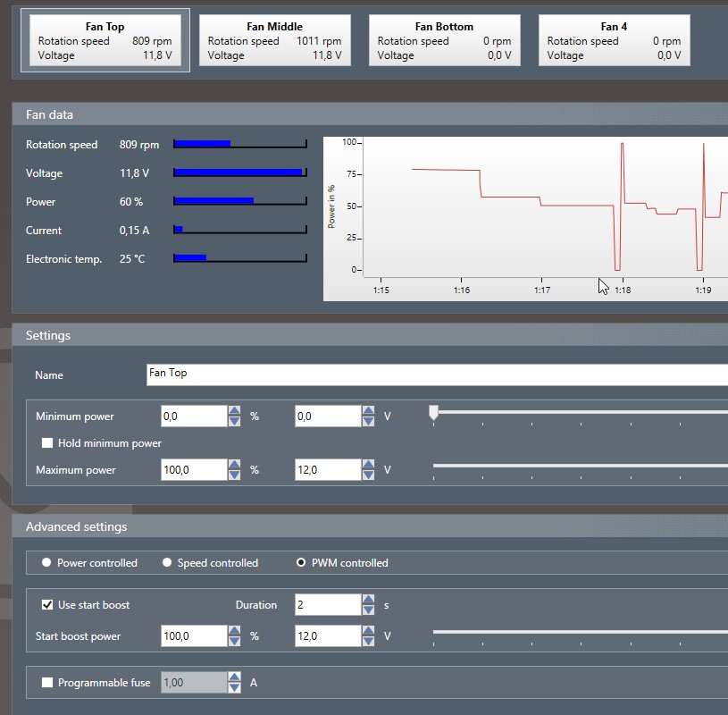Decrease Maximum power percent with down arrow
Screen dimensions: 728x715
234,475
